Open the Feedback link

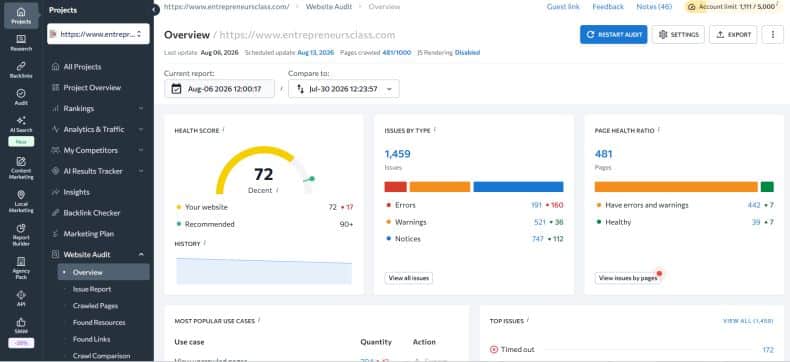tap(608, 7)
